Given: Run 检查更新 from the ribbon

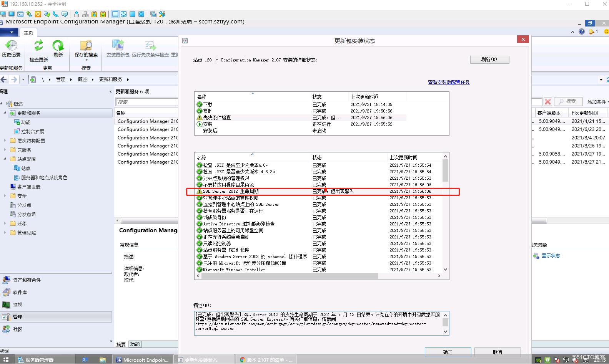Looking at the screenshot, I should [x=39, y=51].
